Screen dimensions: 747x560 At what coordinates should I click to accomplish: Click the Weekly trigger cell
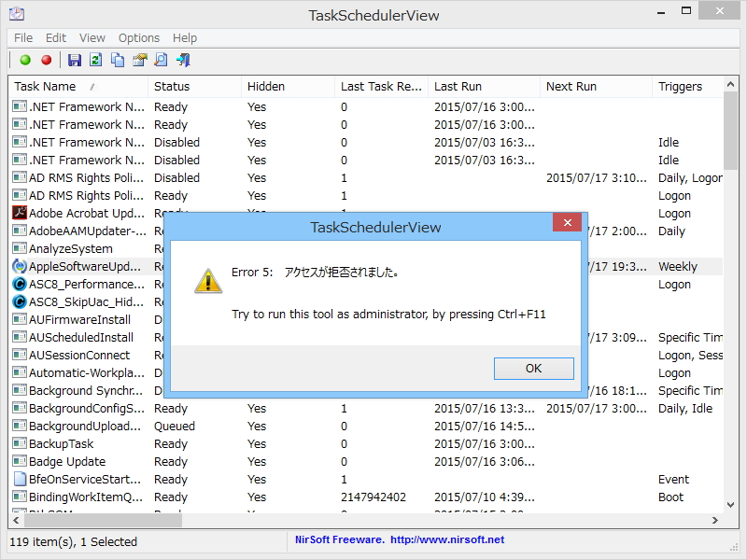point(678,266)
